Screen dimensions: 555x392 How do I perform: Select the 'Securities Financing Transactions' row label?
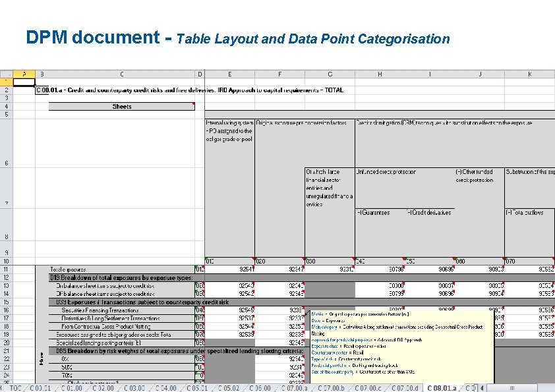coord(122,310)
